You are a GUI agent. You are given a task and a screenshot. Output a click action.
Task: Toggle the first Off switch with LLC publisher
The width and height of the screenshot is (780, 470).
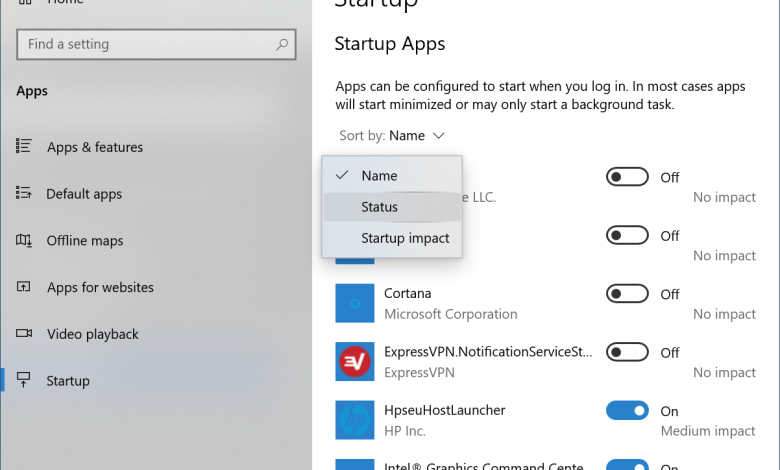click(627, 177)
